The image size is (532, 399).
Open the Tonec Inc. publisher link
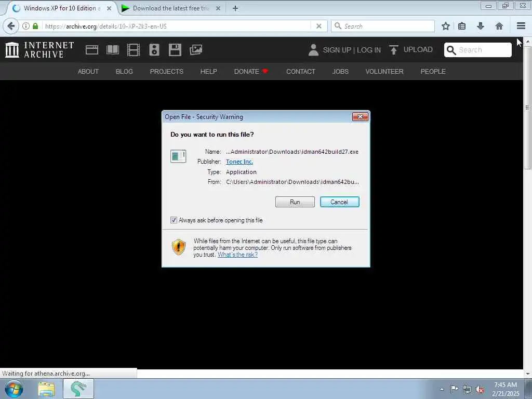point(240,162)
